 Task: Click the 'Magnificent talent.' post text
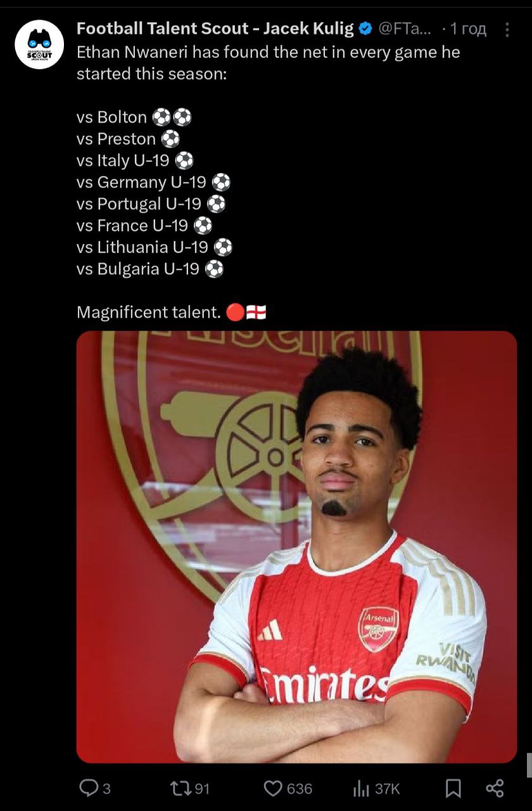pos(149,312)
